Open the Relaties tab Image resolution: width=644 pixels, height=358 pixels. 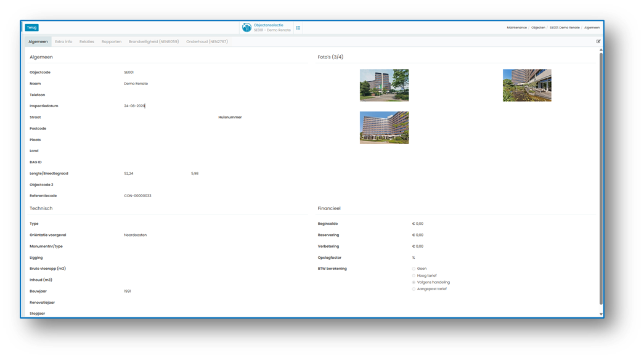point(87,41)
